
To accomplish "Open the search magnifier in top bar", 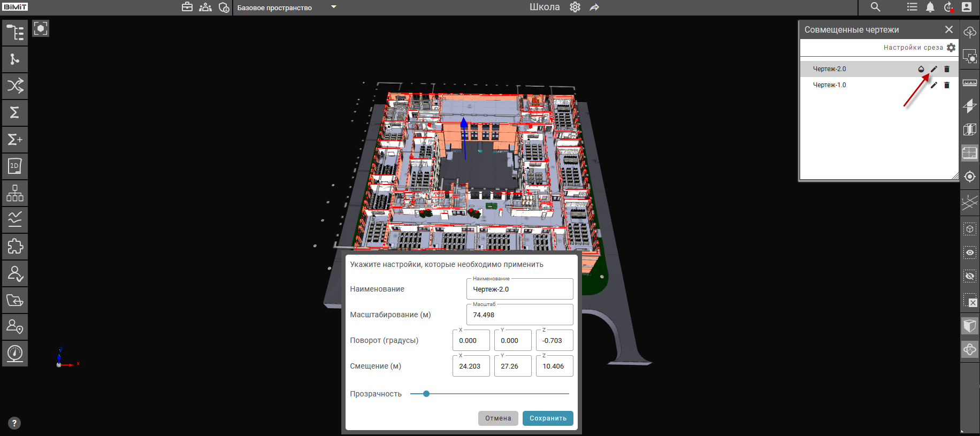I will 875,7.
